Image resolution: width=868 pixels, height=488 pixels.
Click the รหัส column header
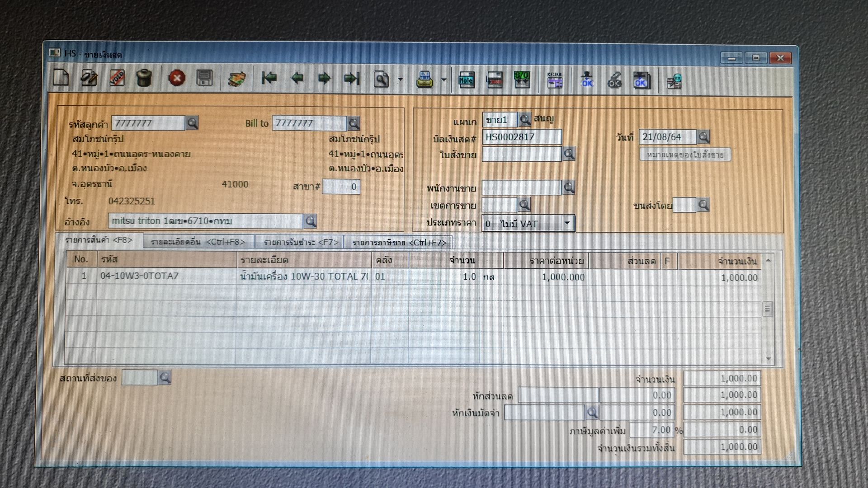coord(166,259)
